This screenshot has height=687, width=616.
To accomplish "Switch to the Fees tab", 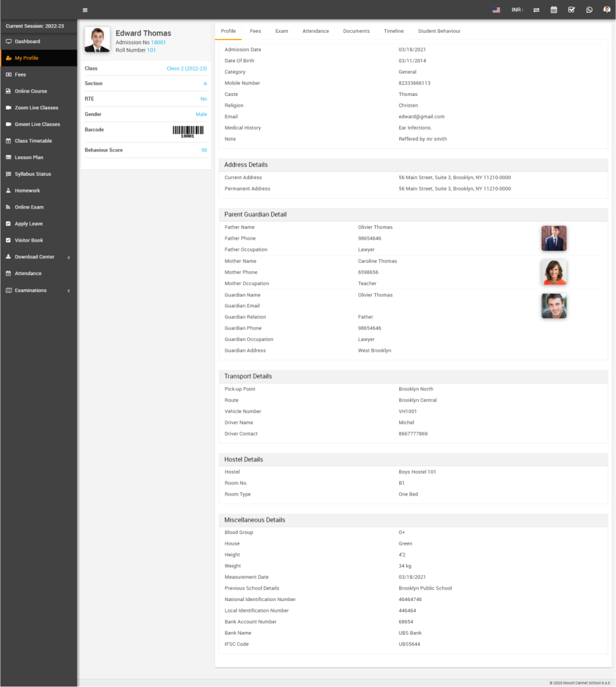I will pyautogui.click(x=256, y=32).
